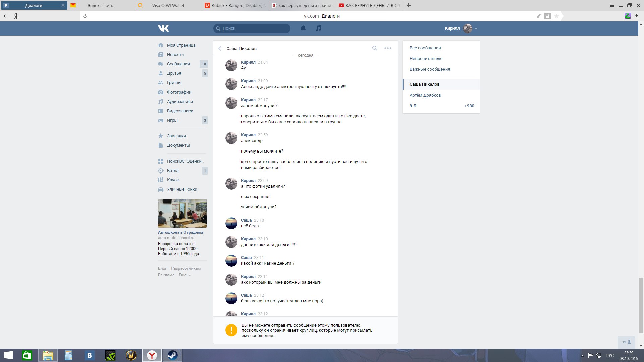Open the Автошкола в Отрадном ad image
The image size is (644, 362).
click(182, 214)
